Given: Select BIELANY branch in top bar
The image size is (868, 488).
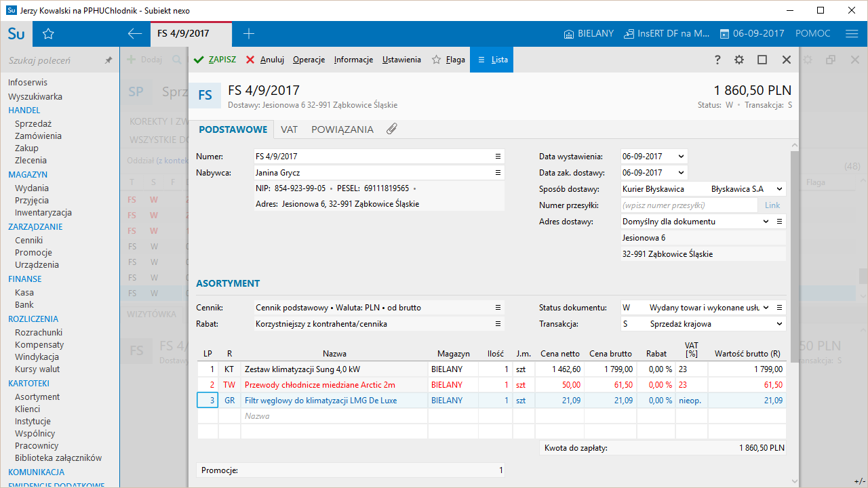Looking at the screenshot, I should pos(589,34).
